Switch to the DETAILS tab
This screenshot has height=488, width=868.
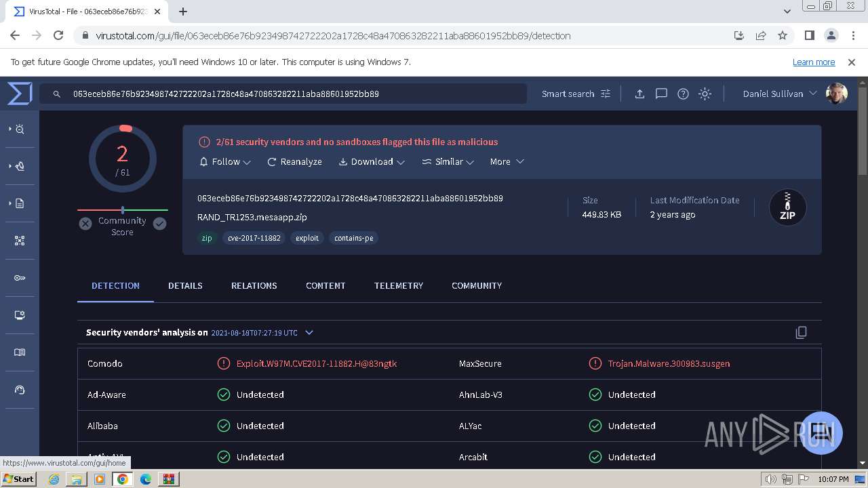point(185,285)
